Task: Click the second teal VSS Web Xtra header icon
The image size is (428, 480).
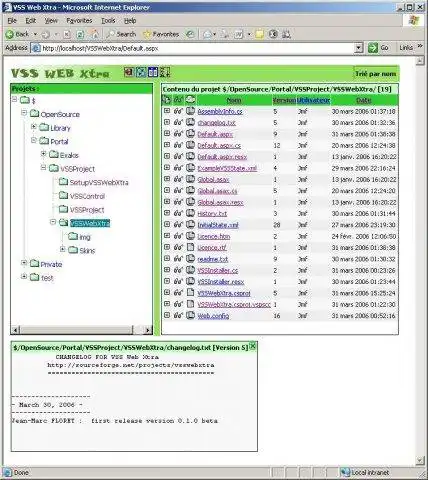Action: pyautogui.click(x=141, y=72)
